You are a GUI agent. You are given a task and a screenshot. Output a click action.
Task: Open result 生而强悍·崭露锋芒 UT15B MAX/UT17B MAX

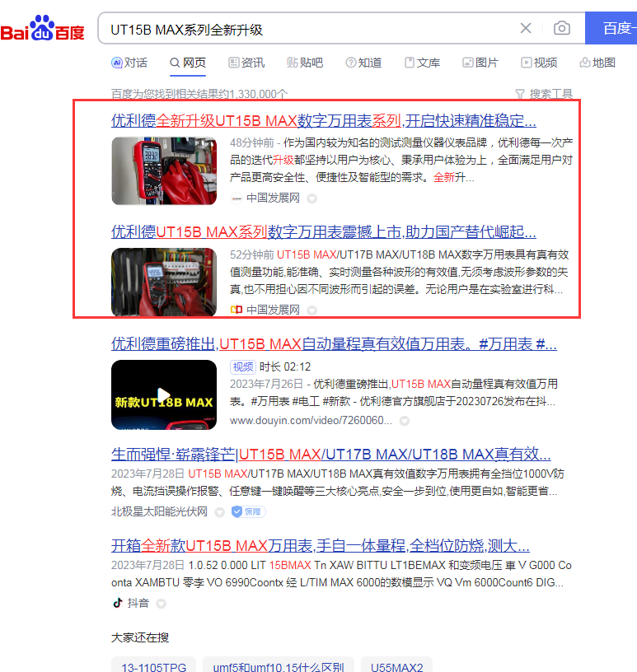[330, 454]
